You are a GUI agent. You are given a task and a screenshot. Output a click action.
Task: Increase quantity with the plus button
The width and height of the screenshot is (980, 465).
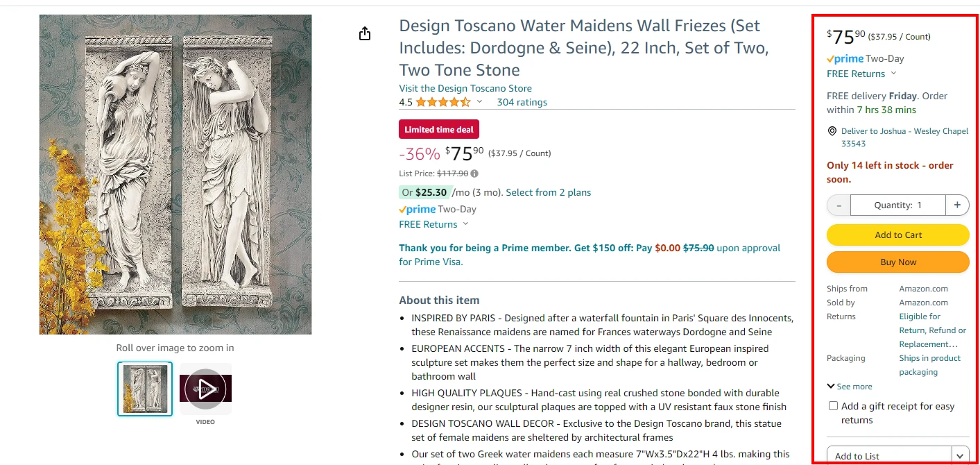tap(957, 205)
